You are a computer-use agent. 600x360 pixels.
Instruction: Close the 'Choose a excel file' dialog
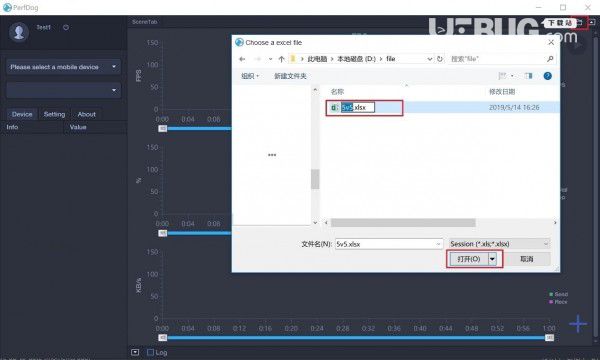click(551, 42)
